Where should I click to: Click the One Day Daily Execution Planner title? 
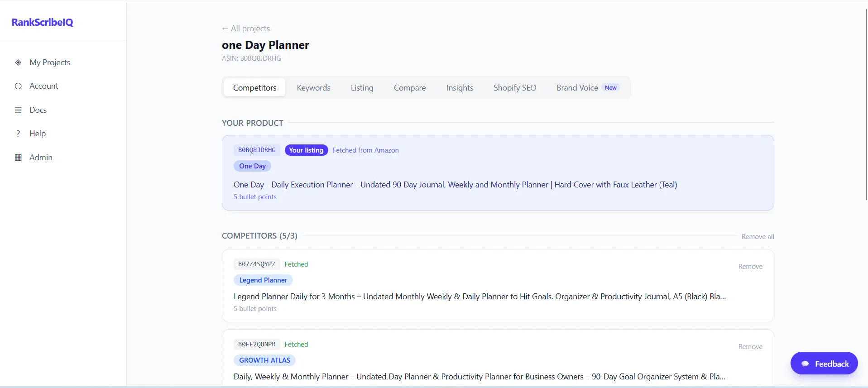pos(455,185)
